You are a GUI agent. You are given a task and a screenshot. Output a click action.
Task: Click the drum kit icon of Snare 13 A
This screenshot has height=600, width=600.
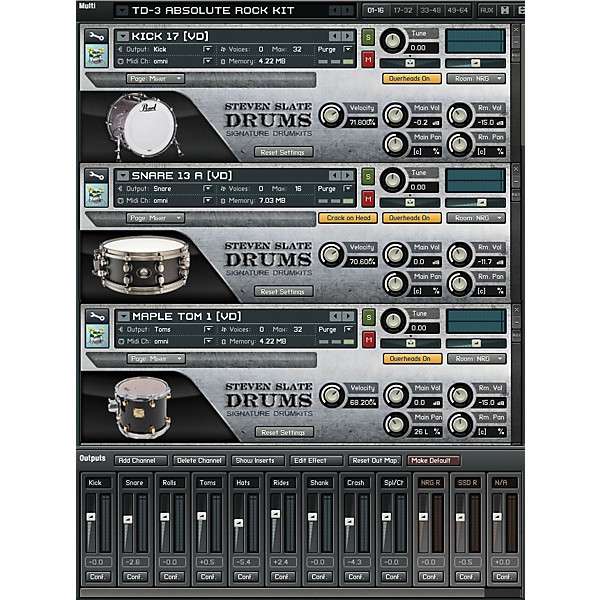pyautogui.click(x=96, y=195)
